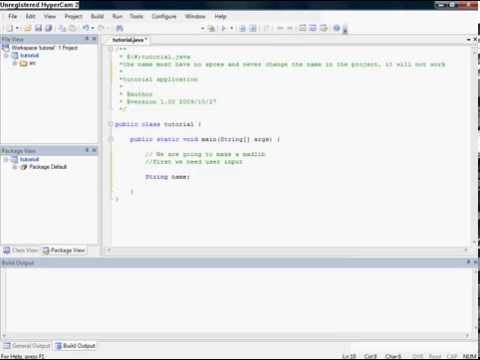The image size is (480, 360).
Task: Toggle auto-hide pin on Package View panel
Action: click(87, 150)
